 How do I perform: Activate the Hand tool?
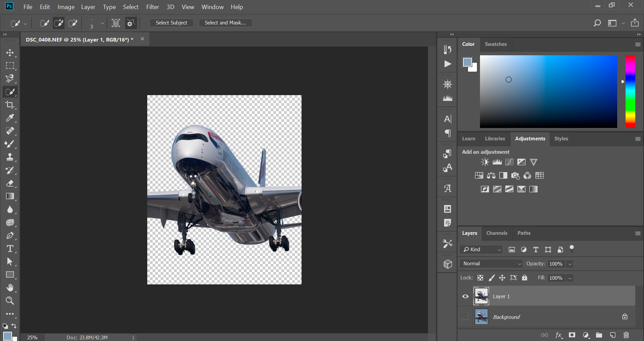[10, 288]
